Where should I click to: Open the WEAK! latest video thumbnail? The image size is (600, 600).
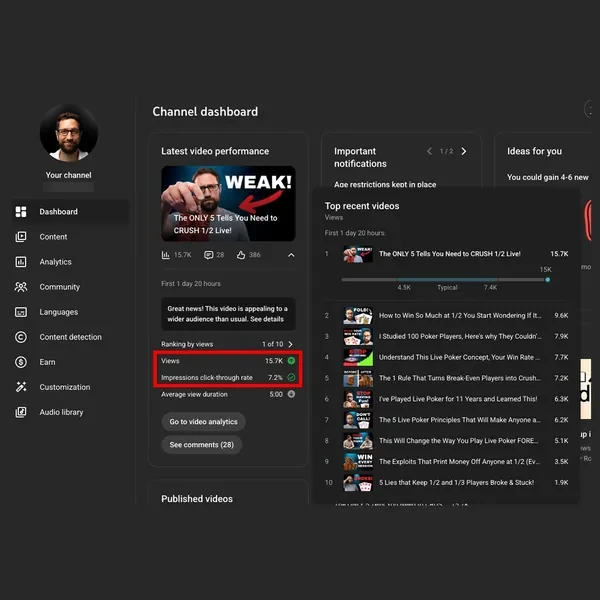[x=228, y=203]
